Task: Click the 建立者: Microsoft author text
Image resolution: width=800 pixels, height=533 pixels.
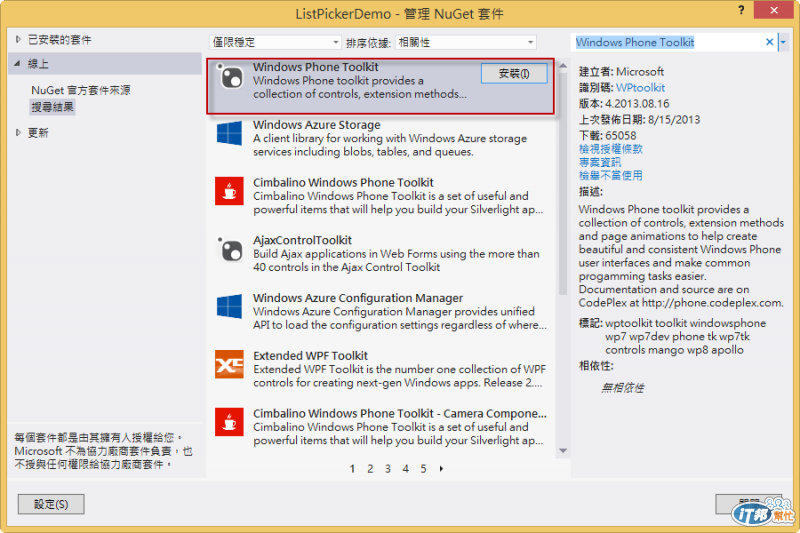Action: tap(621, 71)
